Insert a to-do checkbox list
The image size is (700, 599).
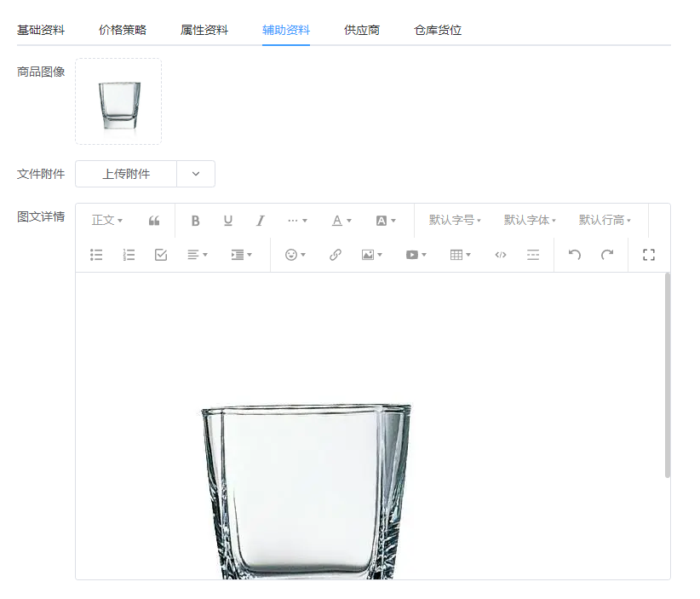161,255
